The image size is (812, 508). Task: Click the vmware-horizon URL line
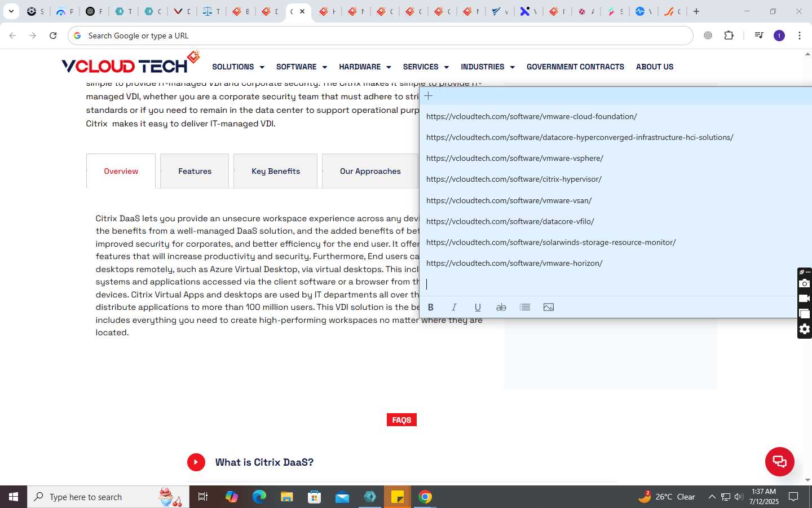coord(514,263)
